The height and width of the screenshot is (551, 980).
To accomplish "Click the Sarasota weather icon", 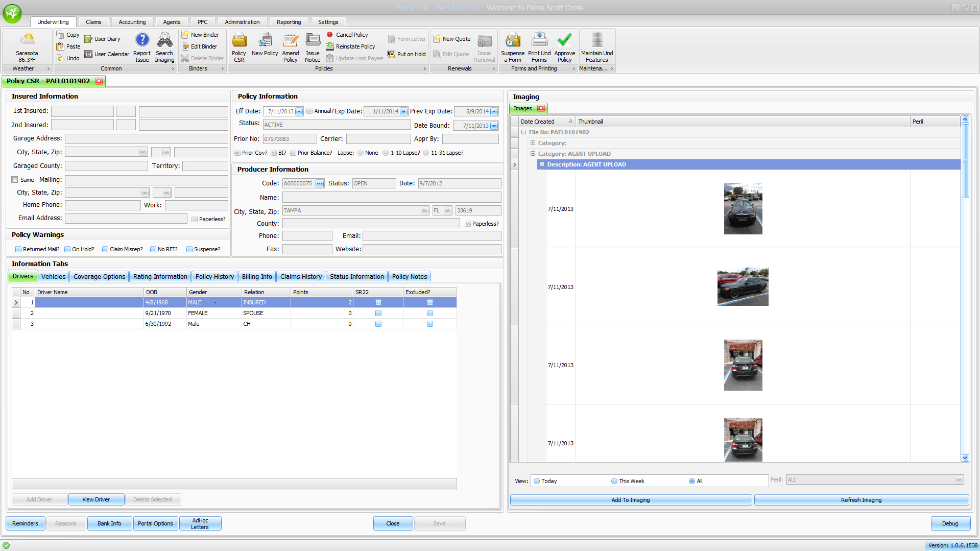I will pos(27,40).
